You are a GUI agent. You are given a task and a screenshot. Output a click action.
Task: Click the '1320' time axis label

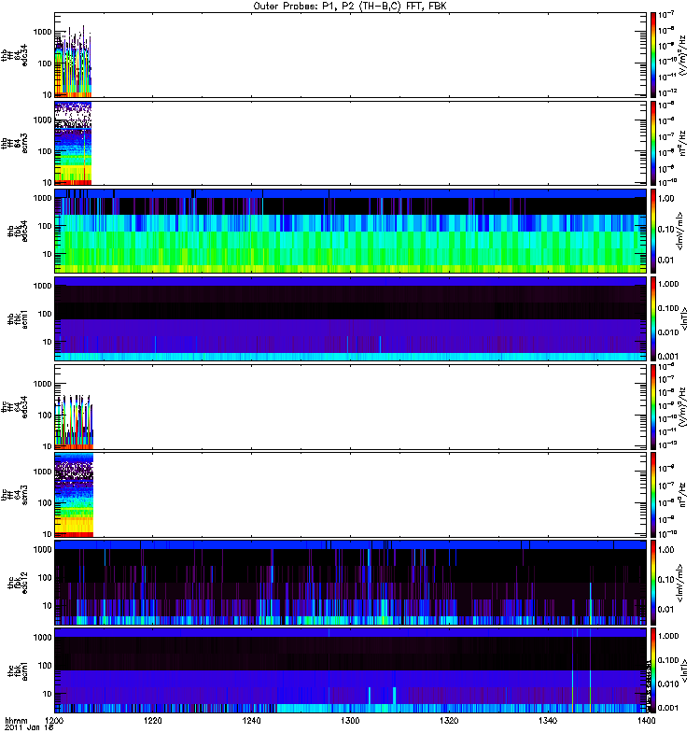pyautogui.click(x=449, y=720)
